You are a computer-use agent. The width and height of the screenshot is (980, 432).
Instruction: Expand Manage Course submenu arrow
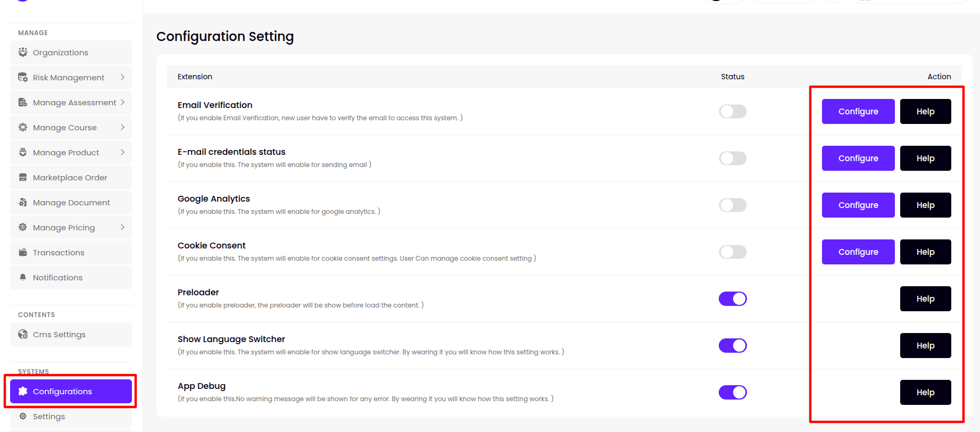[122, 127]
